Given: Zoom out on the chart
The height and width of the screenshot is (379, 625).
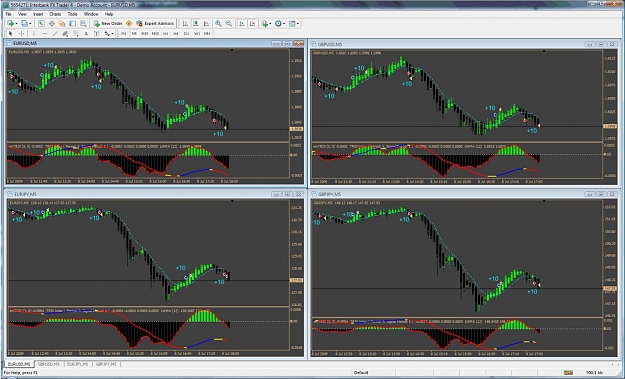Looking at the screenshot, I should click(x=229, y=24).
